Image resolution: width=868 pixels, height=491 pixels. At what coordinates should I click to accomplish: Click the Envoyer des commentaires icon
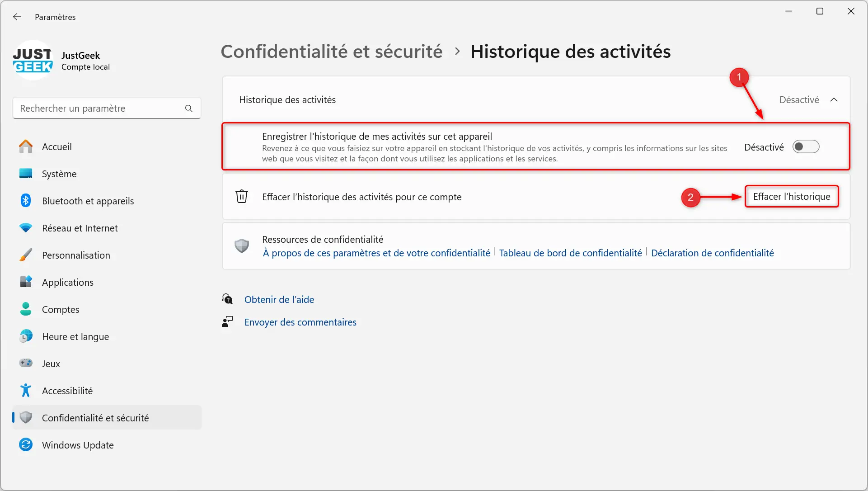click(x=227, y=322)
